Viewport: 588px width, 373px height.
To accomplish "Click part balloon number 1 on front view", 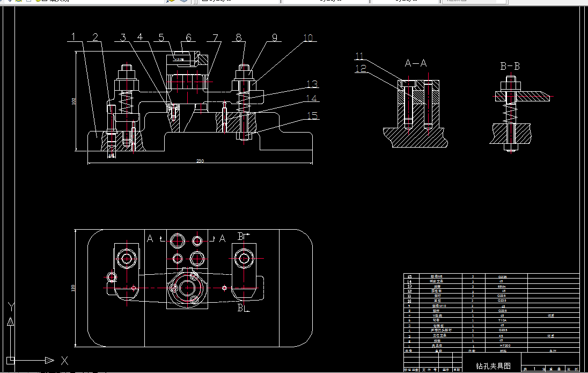I will pyautogui.click(x=73, y=37).
